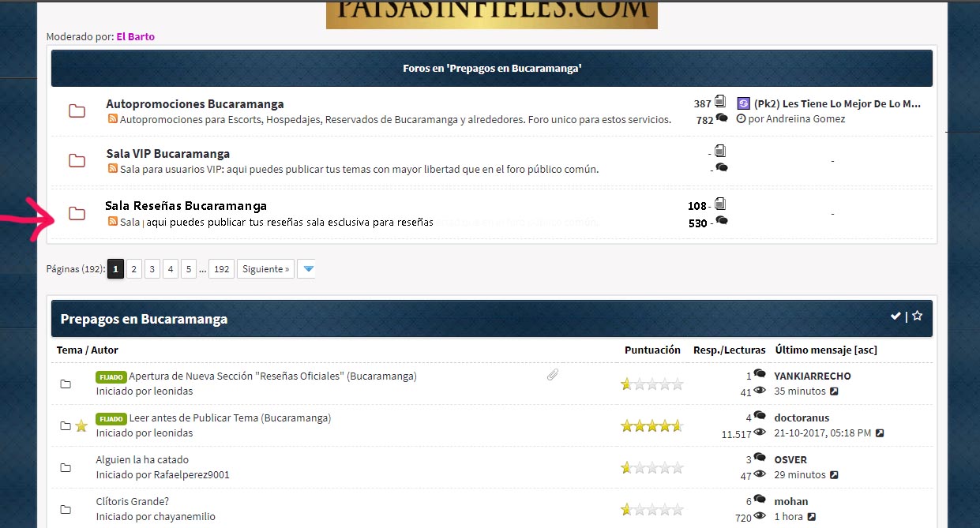Go to page 2 of the forum

(x=134, y=269)
